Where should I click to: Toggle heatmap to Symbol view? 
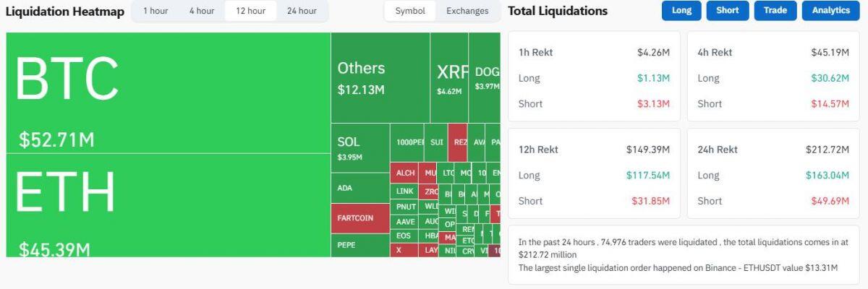pyautogui.click(x=410, y=11)
